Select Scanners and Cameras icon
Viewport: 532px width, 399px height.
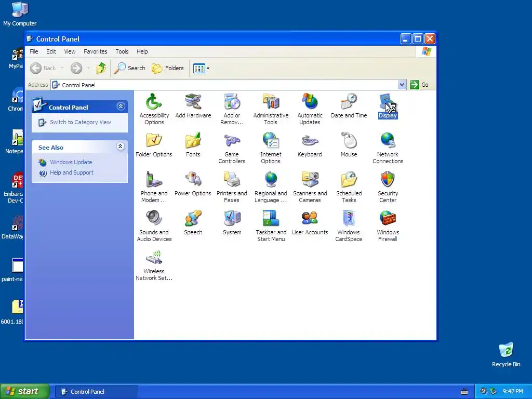pyautogui.click(x=310, y=187)
